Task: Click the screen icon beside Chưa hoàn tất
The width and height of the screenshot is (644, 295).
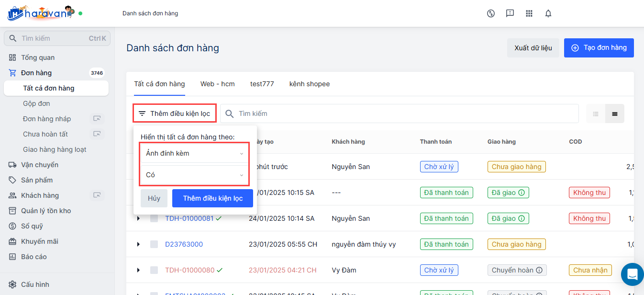Action: click(97, 134)
